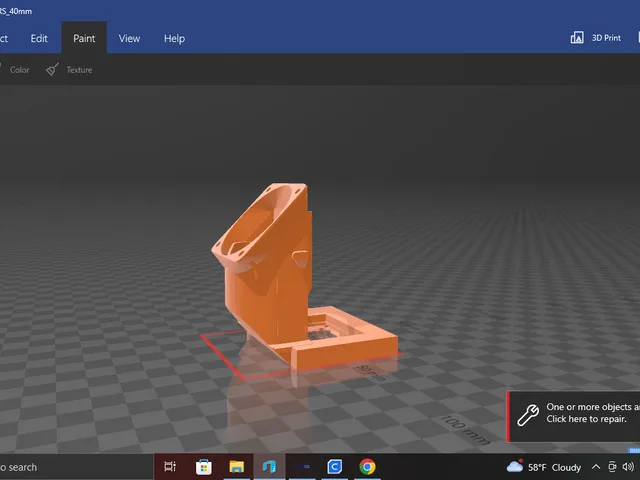Switch to 3D Builder taskbar icon
This screenshot has height=480, width=640.
[269, 467]
